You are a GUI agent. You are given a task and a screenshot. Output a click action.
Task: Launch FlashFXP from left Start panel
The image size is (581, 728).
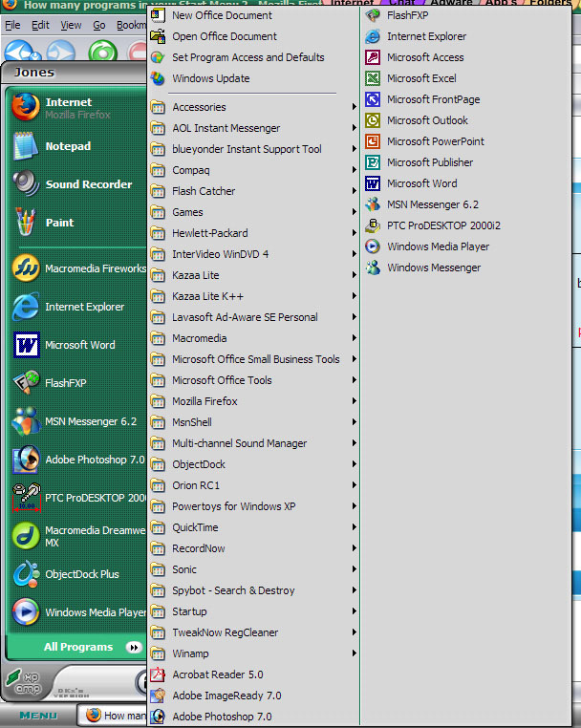coord(76,383)
